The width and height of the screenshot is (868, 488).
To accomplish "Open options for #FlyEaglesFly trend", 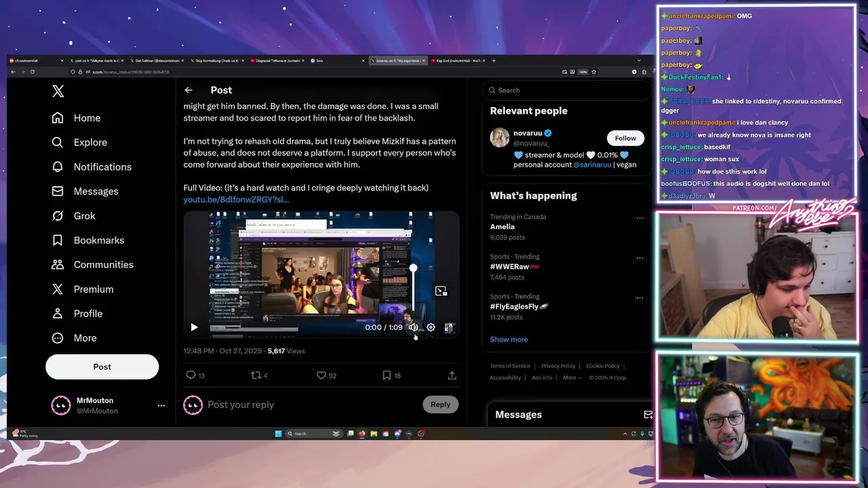I will pos(639,298).
